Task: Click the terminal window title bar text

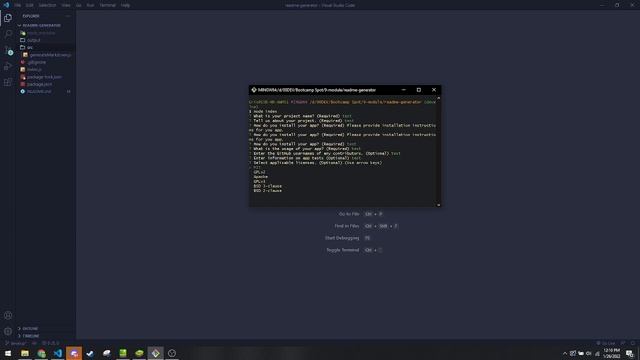Action: (x=317, y=90)
